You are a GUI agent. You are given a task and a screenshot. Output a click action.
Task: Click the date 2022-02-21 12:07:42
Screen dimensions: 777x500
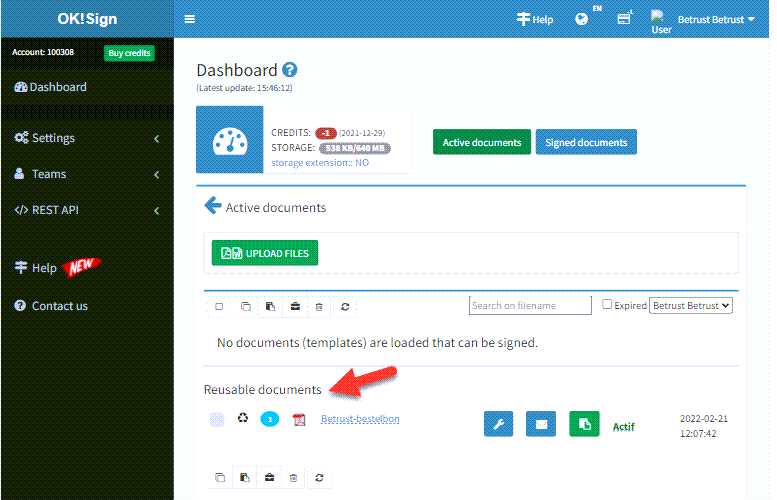[x=704, y=426]
